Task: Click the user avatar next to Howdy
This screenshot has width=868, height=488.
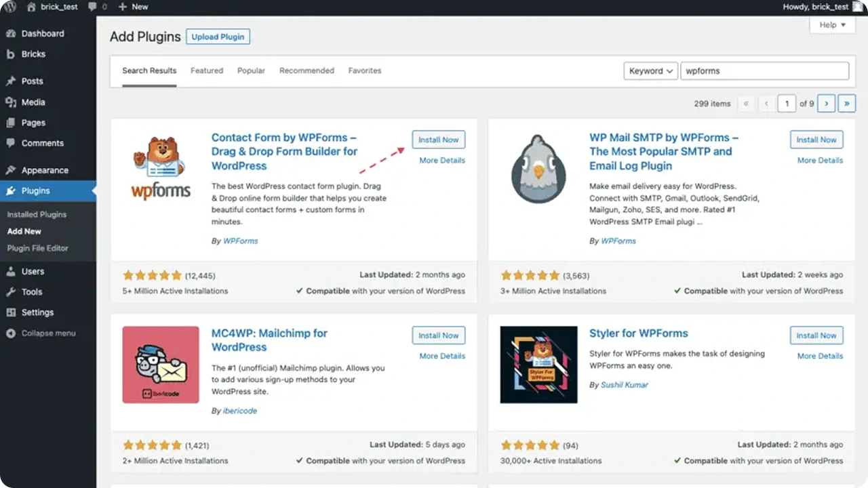Action: 858,6
